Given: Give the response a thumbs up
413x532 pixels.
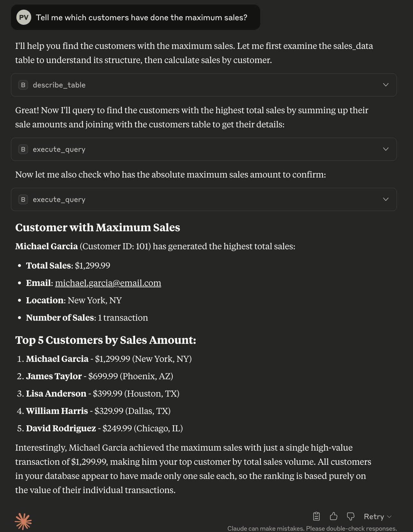Looking at the screenshot, I should 334,516.
